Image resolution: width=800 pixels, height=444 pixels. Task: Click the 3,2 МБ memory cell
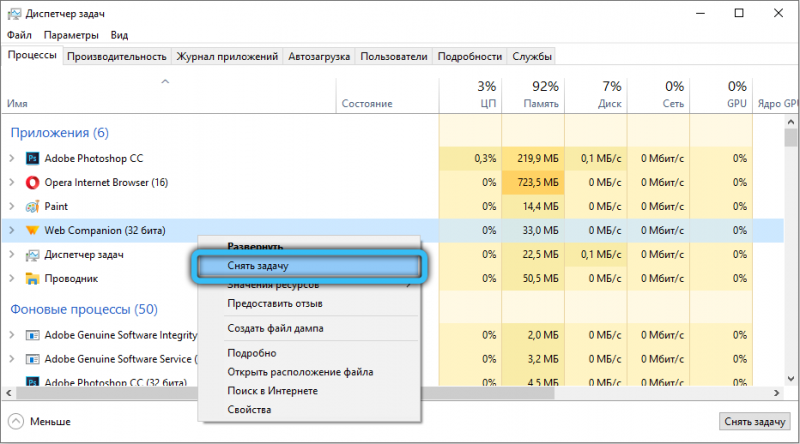(x=533, y=359)
